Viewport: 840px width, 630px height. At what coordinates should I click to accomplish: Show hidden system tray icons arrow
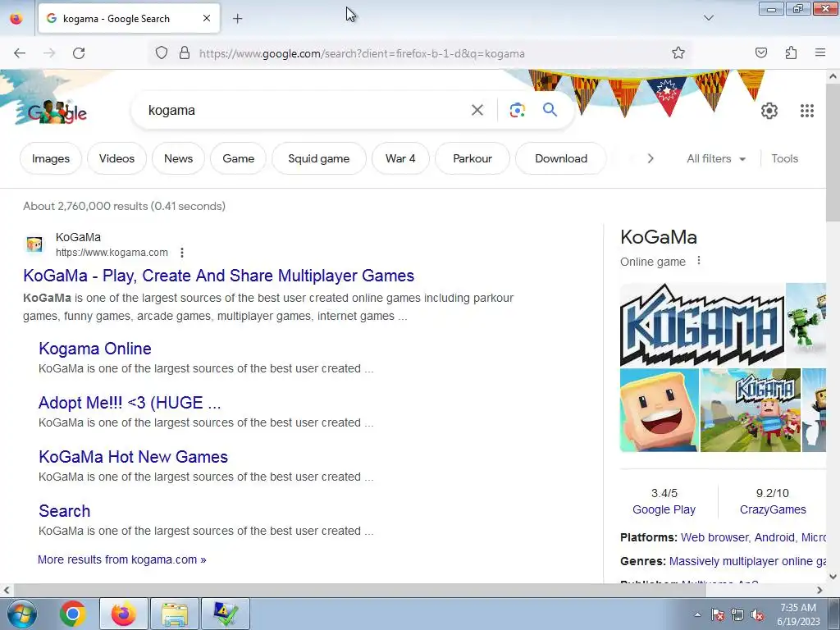[x=697, y=614]
